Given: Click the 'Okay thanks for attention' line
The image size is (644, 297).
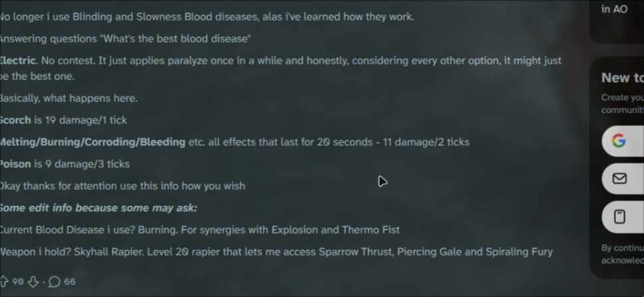Looking at the screenshot, I should 122,186.
